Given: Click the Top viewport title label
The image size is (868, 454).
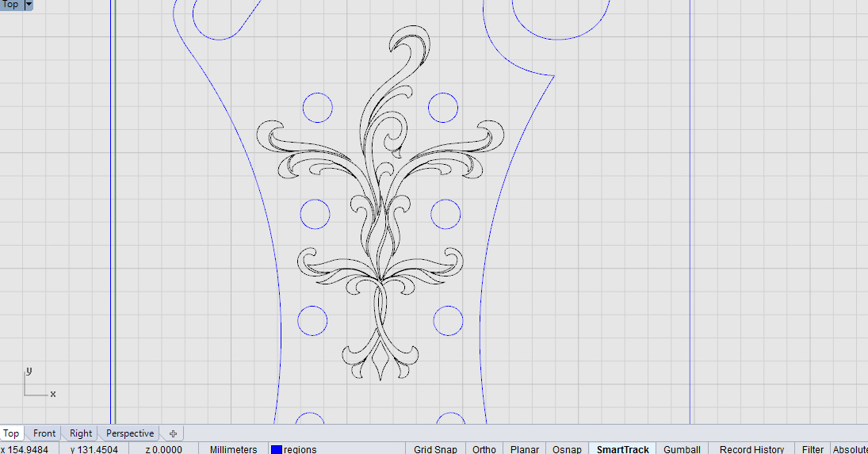Looking at the screenshot, I should tap(10, 5).
